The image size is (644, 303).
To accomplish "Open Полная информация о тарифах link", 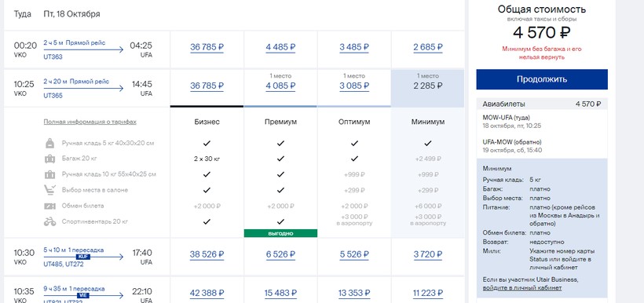I will point(90,122).
